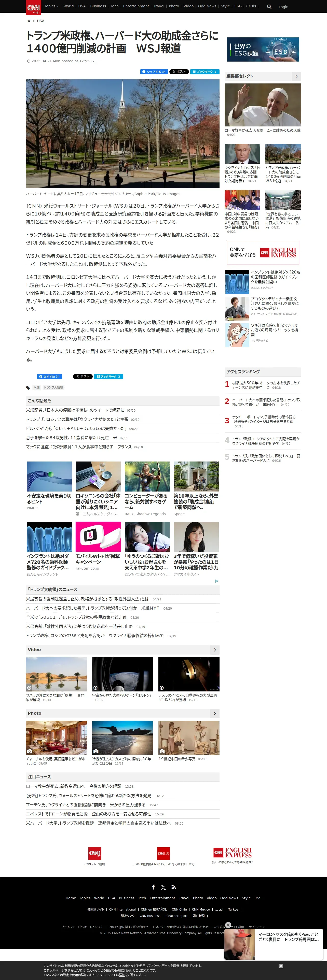
Task: Open 世界のESG課題 banner
Action: point(263,49)
